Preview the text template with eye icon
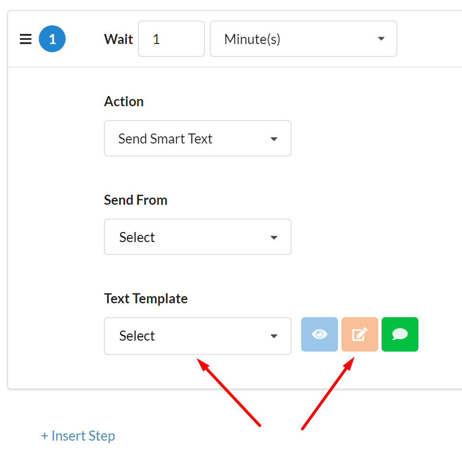 click(x=319, y=334)
